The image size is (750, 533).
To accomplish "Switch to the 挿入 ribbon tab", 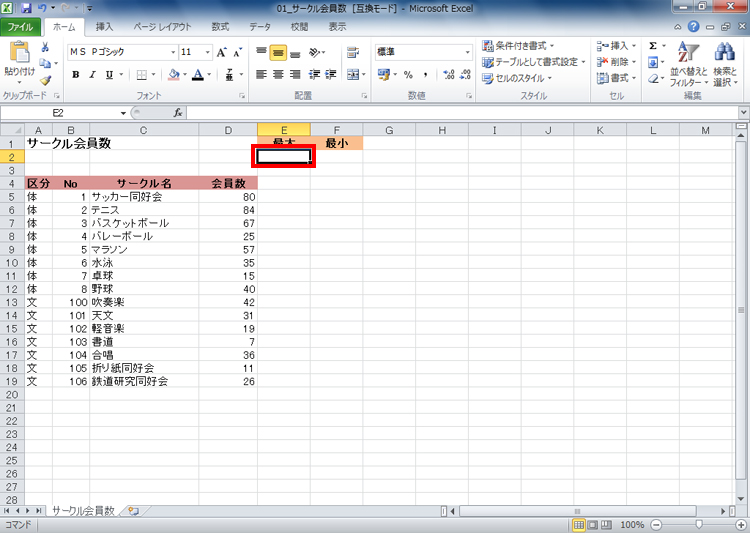I will click(x=104, y=27).
